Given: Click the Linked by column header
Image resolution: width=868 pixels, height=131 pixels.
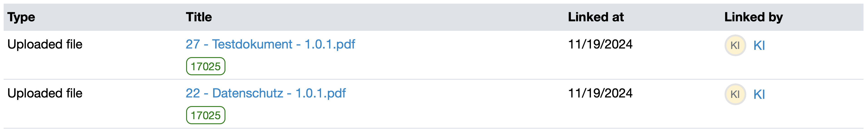Looking at the screenshot, I should tap(753, 17).
